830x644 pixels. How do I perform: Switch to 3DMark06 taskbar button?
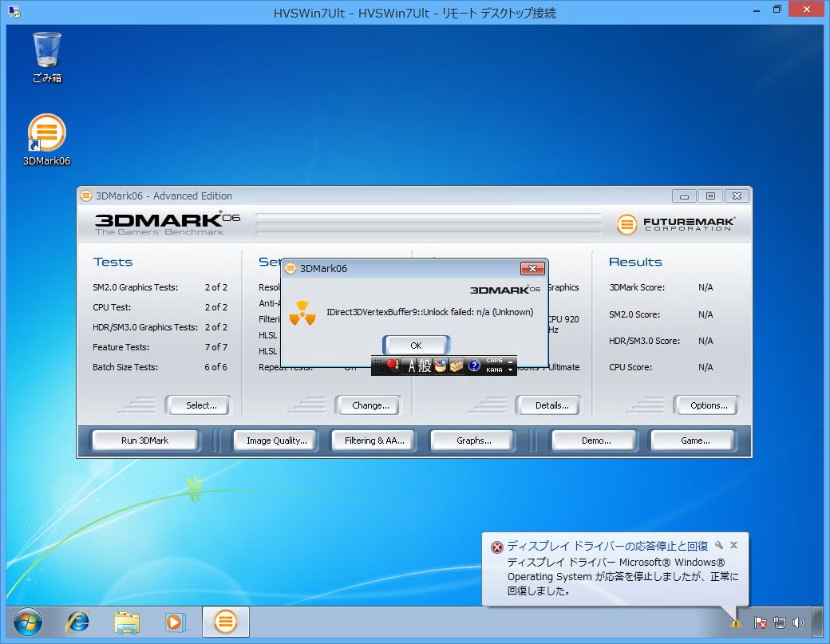tap(226, 622)
